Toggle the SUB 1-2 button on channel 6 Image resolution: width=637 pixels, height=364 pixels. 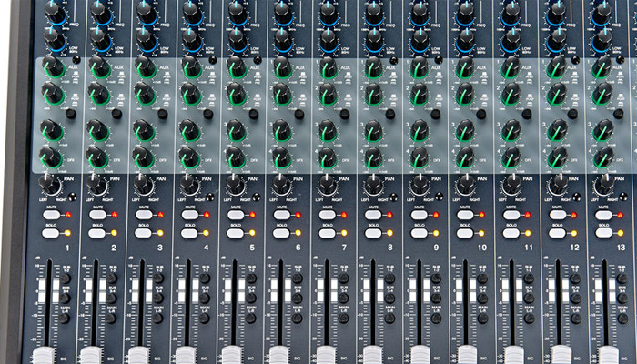298,278
